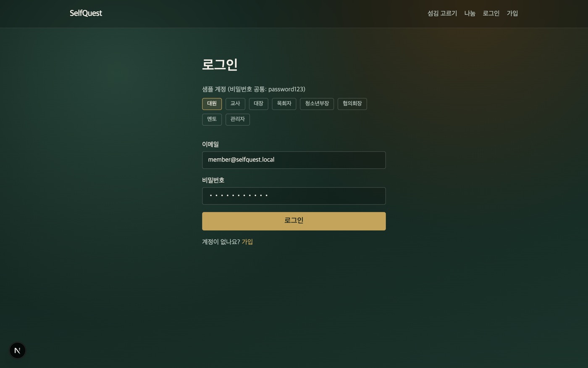Viewport: 588px width, 368px height.
Task: Submit the gold 로그인 button
Action: tap(294, 221)
